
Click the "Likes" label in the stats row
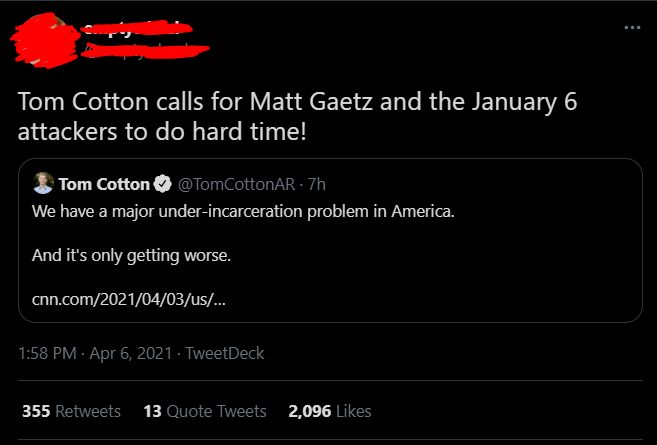pos(354,411)
